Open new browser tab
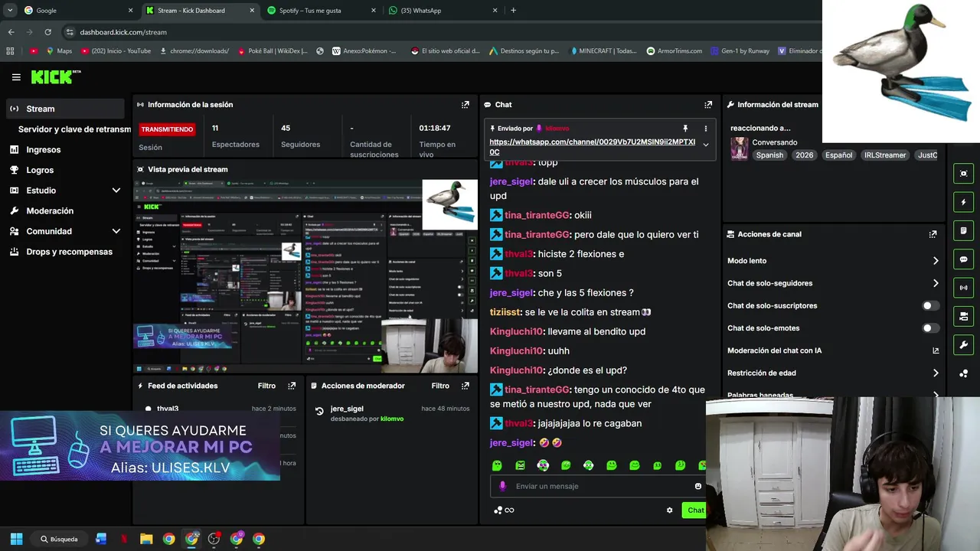 coord(513,11)
